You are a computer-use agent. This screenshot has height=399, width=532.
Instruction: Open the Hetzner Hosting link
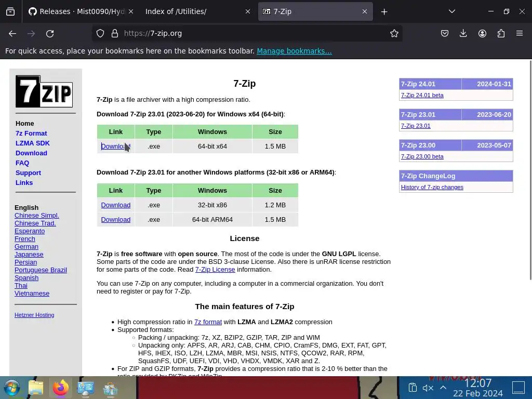(34, 315)
